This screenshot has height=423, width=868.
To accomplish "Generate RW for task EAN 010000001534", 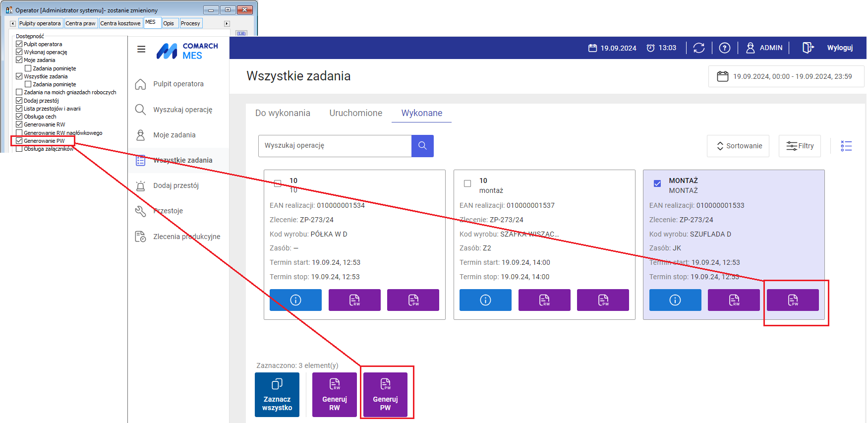I will point(354,300).
